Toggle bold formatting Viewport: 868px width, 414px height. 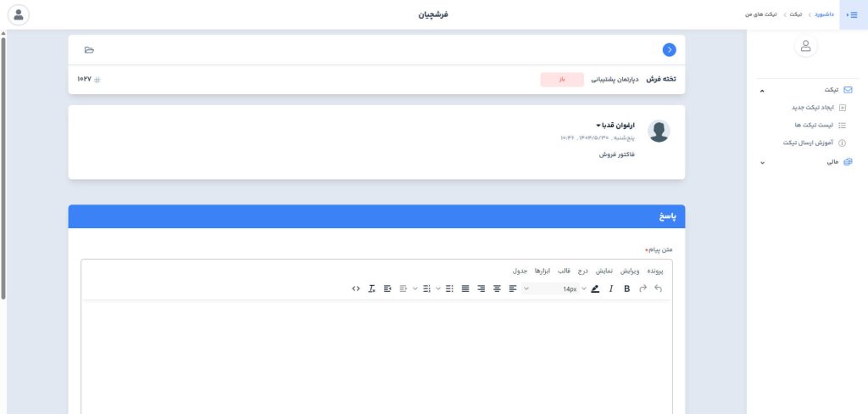pos(627,289)
